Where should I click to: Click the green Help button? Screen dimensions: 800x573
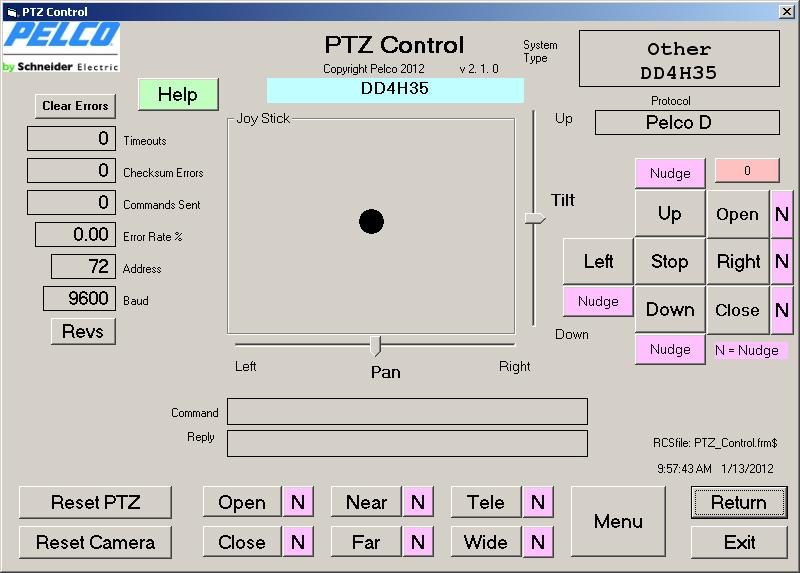pos(178,94)
